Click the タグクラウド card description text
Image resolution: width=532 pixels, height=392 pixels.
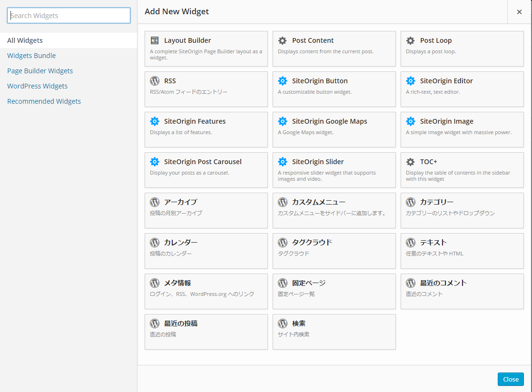point(294,254)
